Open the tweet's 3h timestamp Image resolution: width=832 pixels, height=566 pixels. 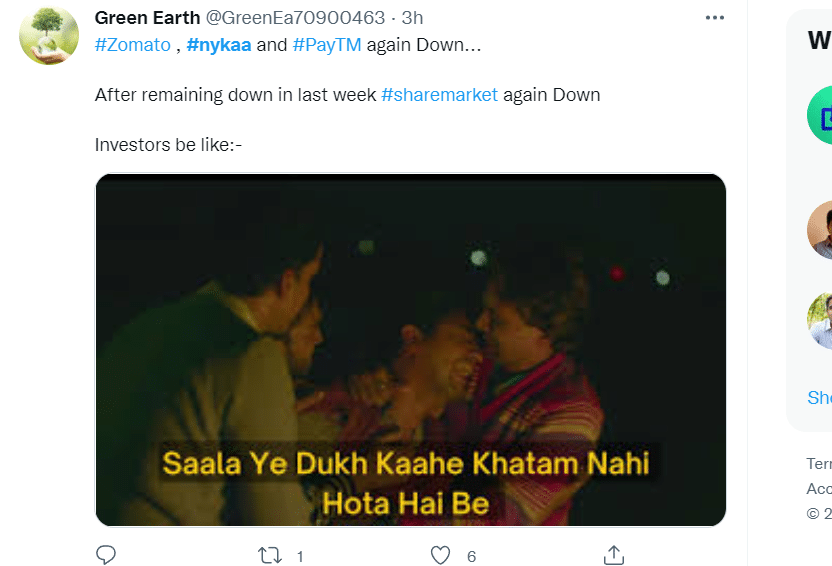pyautogui.click(x=412, y=18)
